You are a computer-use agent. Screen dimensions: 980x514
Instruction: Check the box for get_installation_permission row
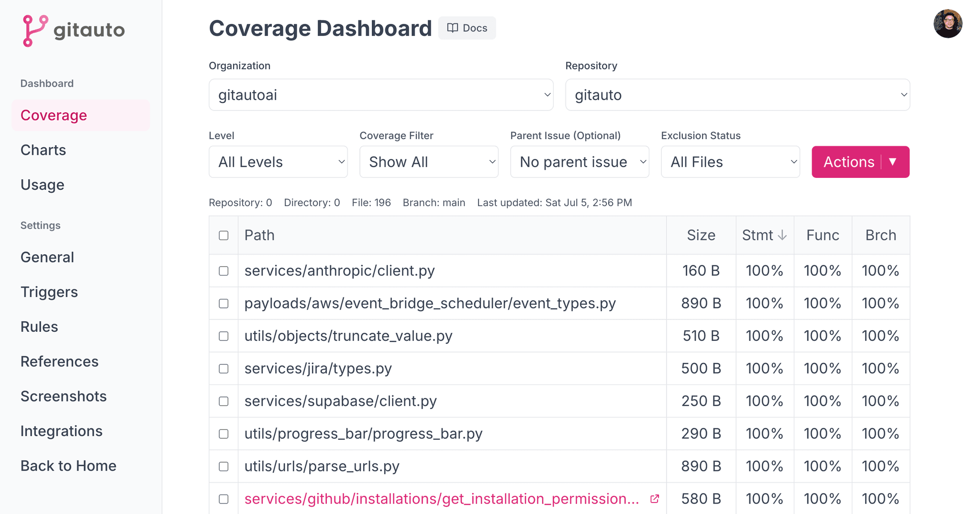click(x=223, y=499)
